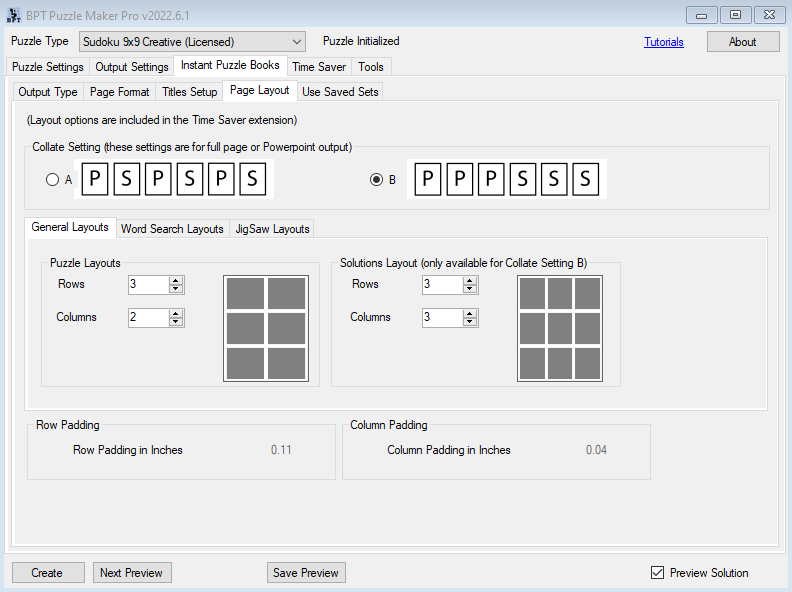Screen dimensions: 792x592
Task: Minimize the BPT Puzzle Maker window
Action: [x=702, y=15]
